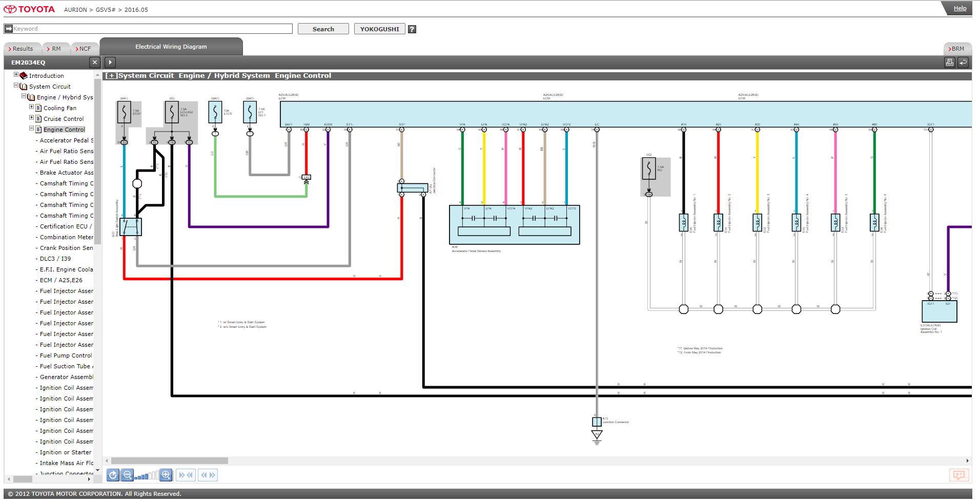Close the EM2034EQ panel
This screenshot has width=980, height=504.
94,62
